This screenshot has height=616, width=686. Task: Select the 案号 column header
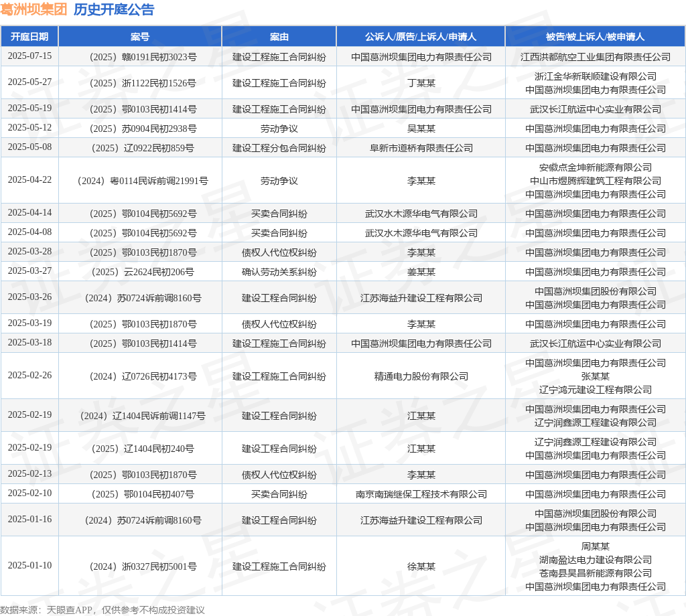140,37
